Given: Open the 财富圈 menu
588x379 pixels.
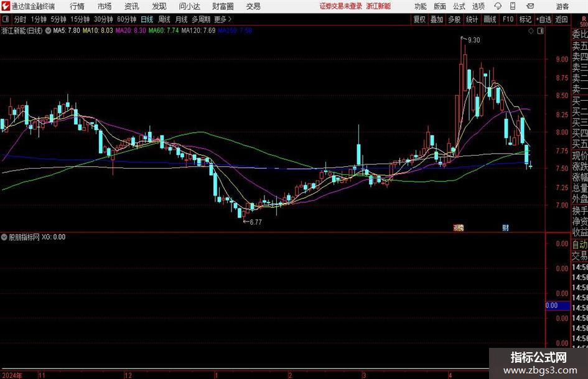Looking at the screenshot, I should [223, 6].
